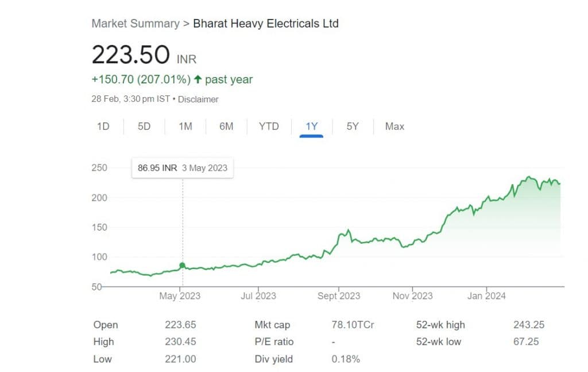The image size is (588, 372).
Task: Open the Disclaimer link
Action: 198,99
